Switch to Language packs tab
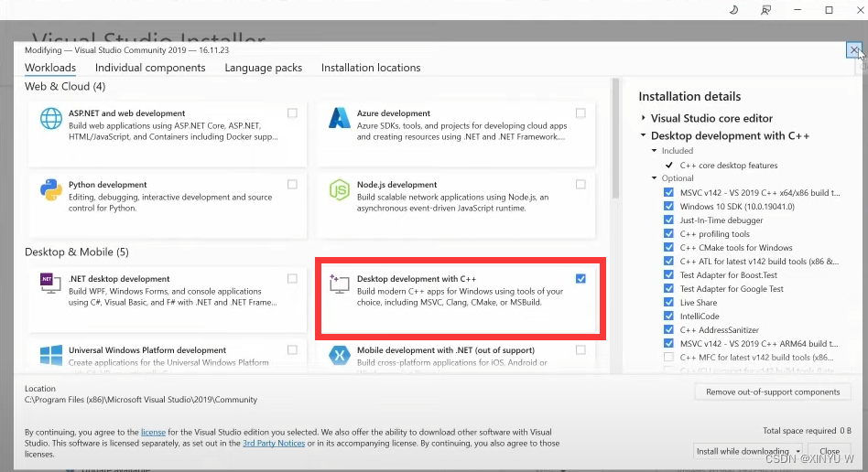Image resolution: width=868 pixels, height=472 pixels. click(264, 68)
